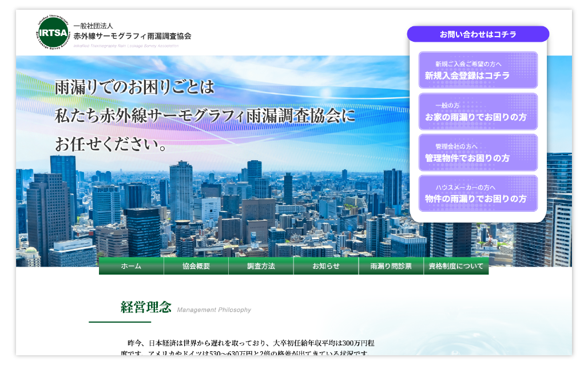
Task: Select 物件の雨漏りでお困りの方 button
Action: pyautogui.click(x=478, y=193)
